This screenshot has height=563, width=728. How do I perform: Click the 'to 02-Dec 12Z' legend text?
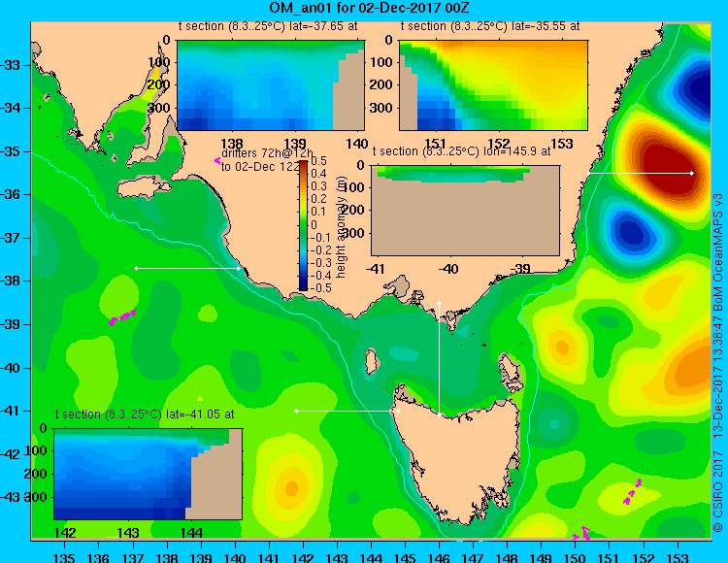pyautogui.click(x=260, y=167)
